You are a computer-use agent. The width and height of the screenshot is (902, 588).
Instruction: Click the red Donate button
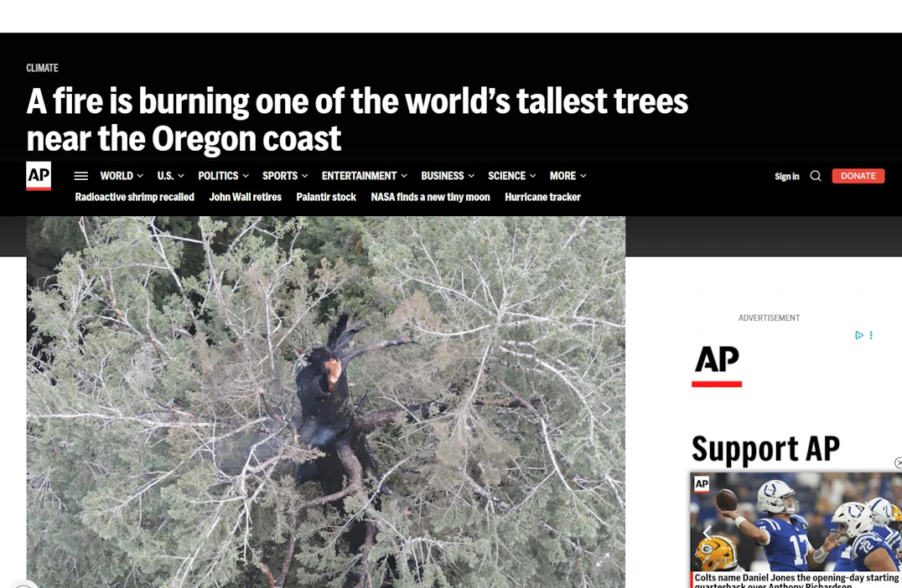click(858, 176)
